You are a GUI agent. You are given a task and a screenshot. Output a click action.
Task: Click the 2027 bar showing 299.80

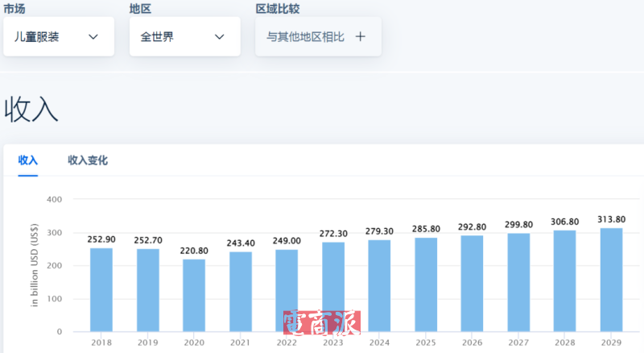(x=519, y=282)
